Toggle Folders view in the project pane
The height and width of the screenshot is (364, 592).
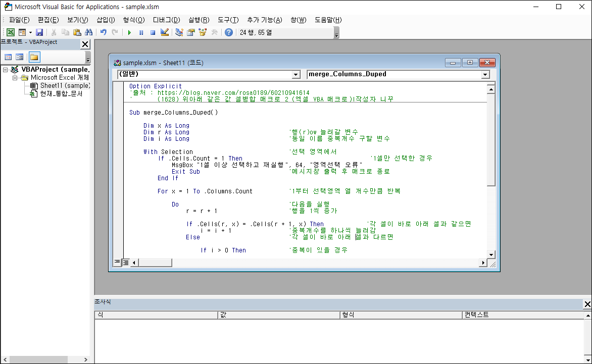(x=34, y=58)
